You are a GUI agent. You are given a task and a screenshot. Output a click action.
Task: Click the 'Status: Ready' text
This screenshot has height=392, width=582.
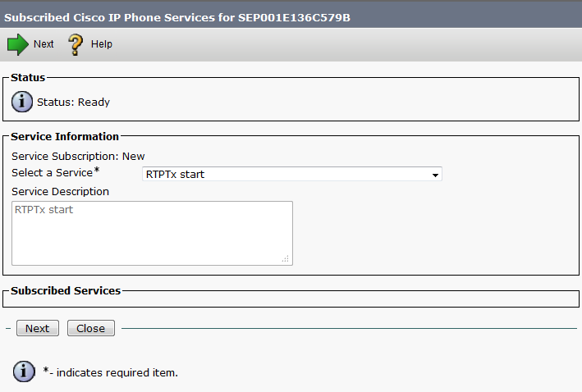coord(73,103)
